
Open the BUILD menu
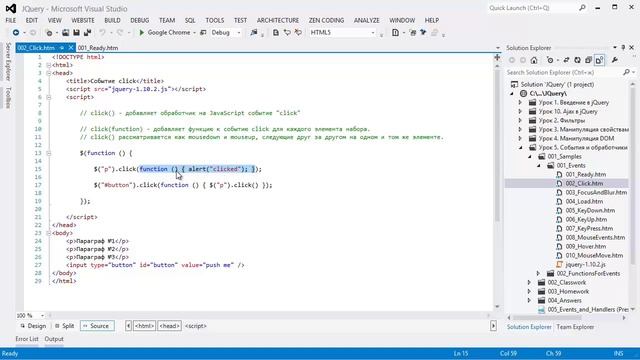(x=112, y=20)
